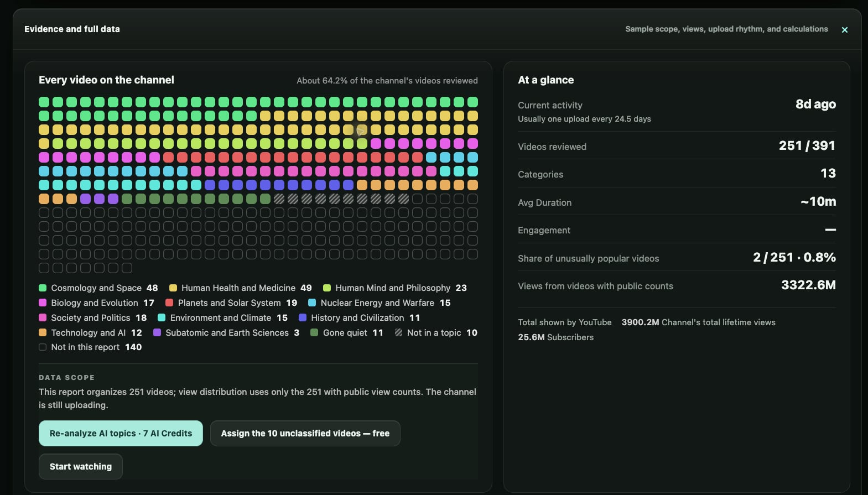The width and height of the screenshot is (868, 495).
Task: Click the History and Civilization legend label
Action: [x=357, y=317]
